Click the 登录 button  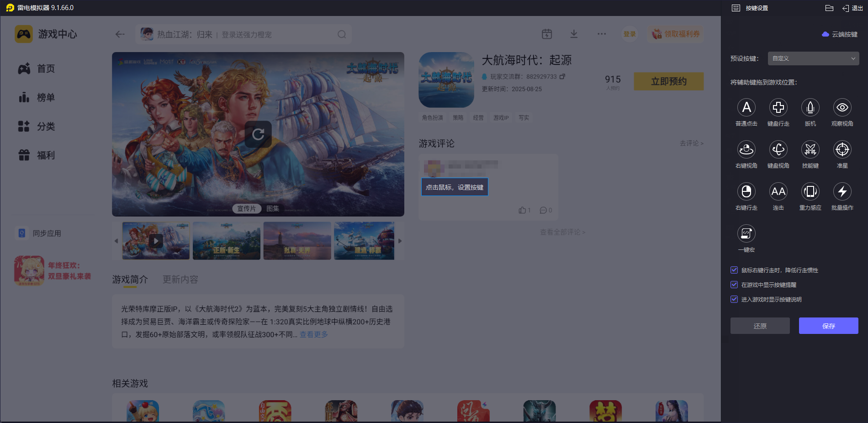click(x=630, y=34)
